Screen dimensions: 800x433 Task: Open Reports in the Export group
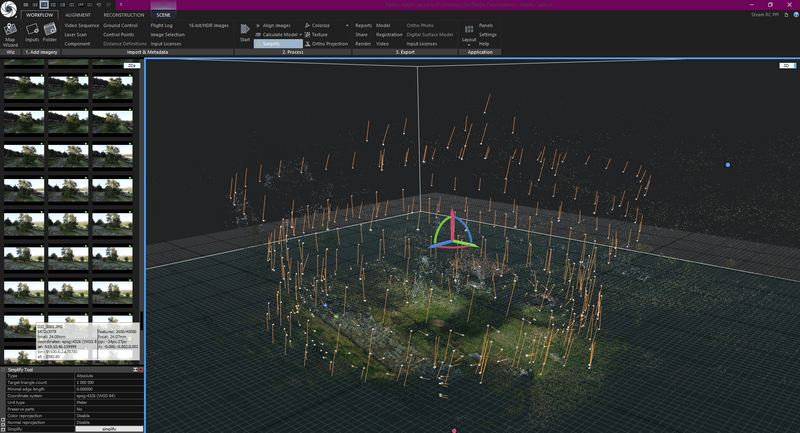click(x=363, y=26)
